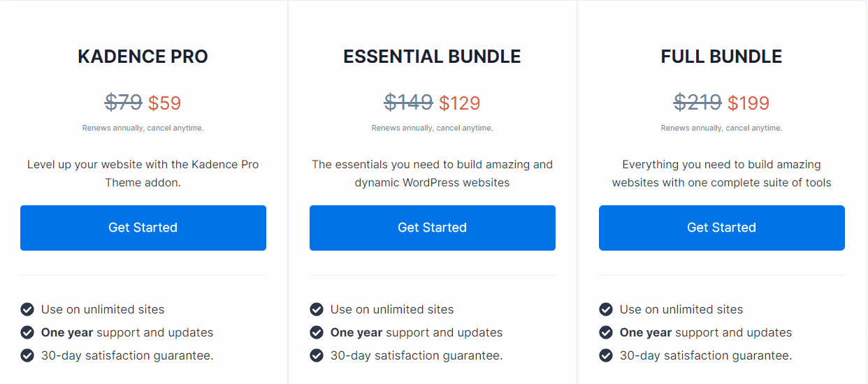Click the checkmark next to Kadence Pro one year support
Viewport: 868px width, 384px height.
click(27, 332)
